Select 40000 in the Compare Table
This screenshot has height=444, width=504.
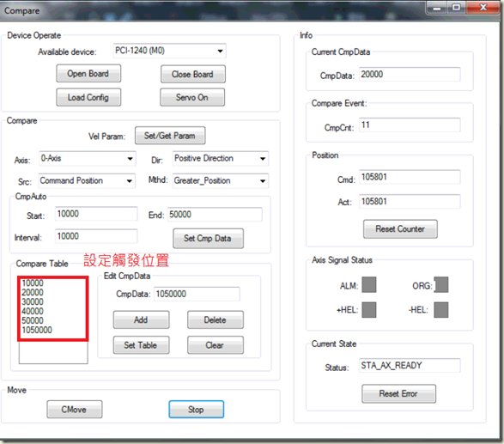point(33,311)
